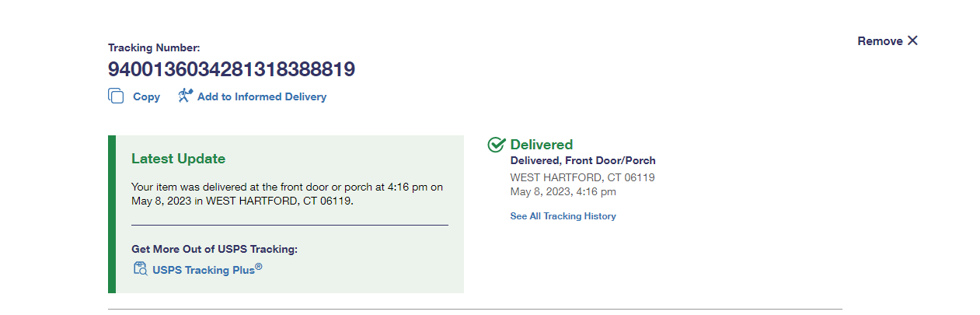Click the green Delivered checkmark icon
Image resolution: width=980 pixels, height=315 pixels.
pos(496,145)
